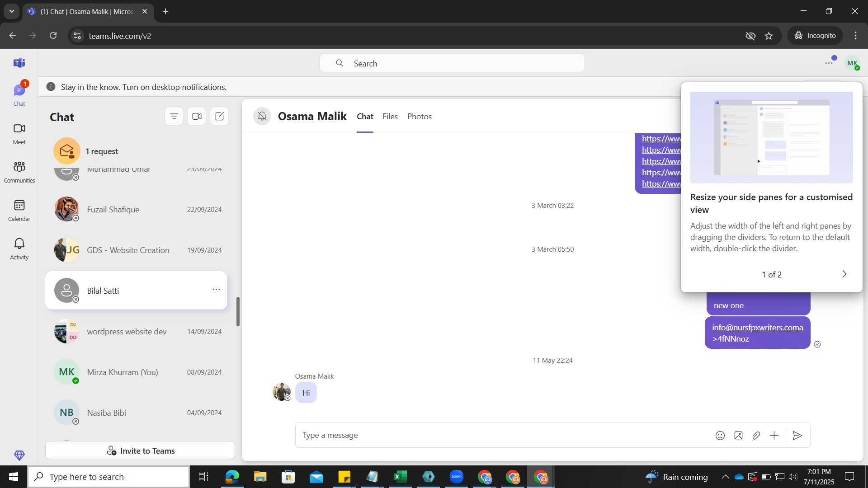This screenshot has height=488, width=868.
Task: Open wordpress website dev group chat
Action: pyautogui.click(x=136, y=331)
